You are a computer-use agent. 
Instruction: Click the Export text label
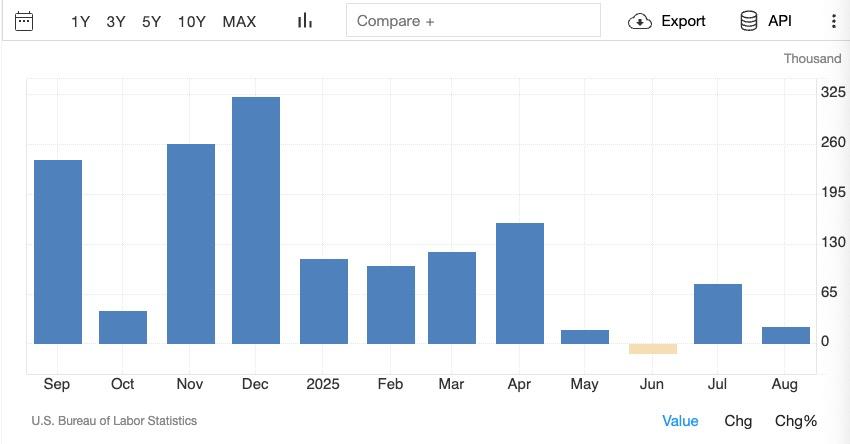pos(683,21)
